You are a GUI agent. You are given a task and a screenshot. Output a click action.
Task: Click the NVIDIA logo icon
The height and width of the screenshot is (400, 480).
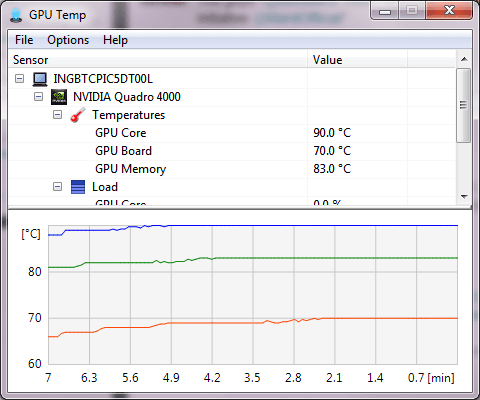(59, 97)
